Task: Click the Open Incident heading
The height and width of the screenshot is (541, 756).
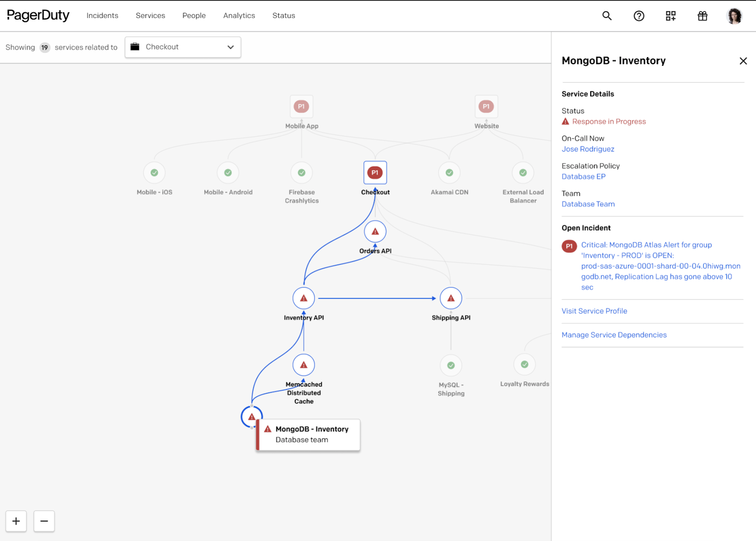Action: [x=586, y=228]
